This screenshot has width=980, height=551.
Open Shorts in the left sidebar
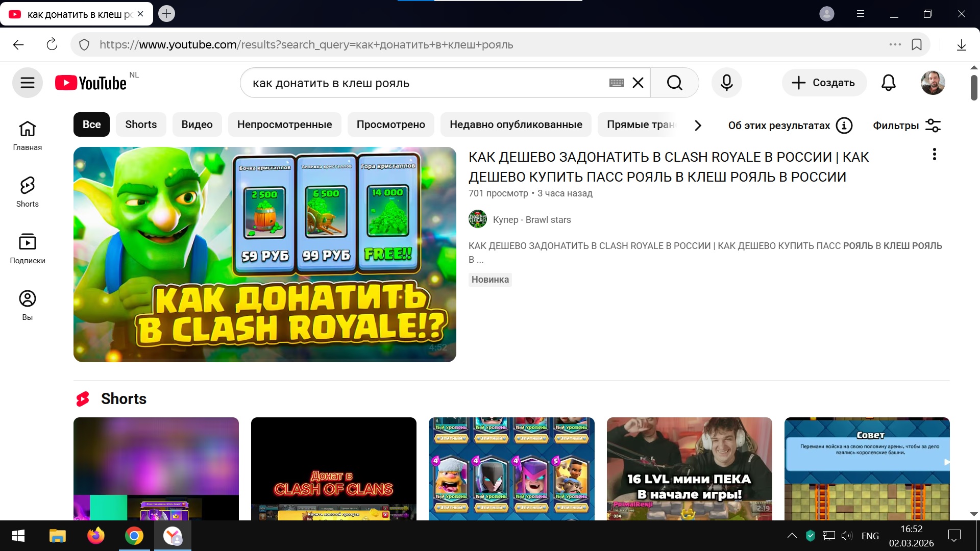tap(28, 192)
